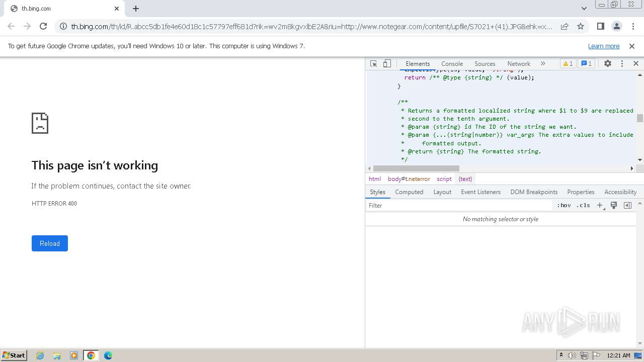
Task: Open Chrome profile avatar
Action: pos(616,26)
